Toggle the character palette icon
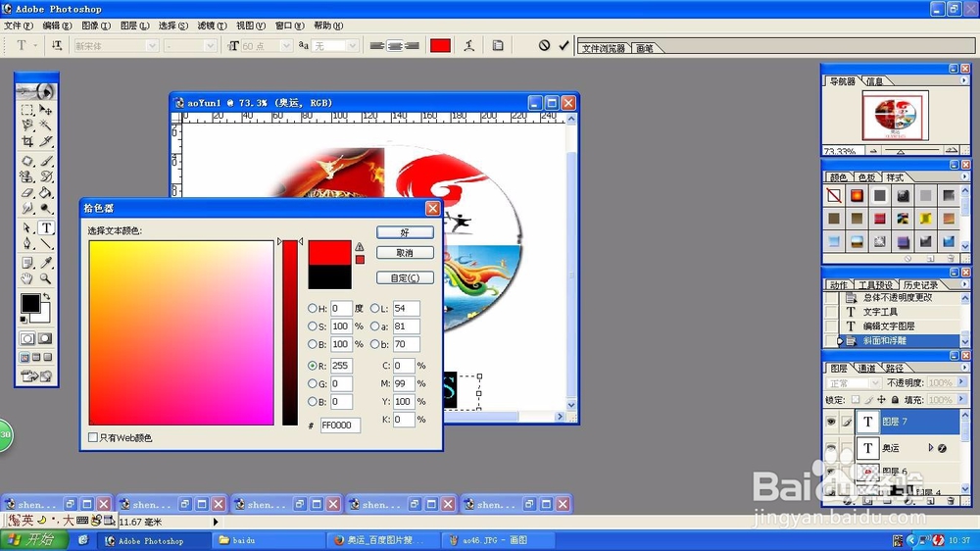The image size is (980, 551). coord(498,45)
